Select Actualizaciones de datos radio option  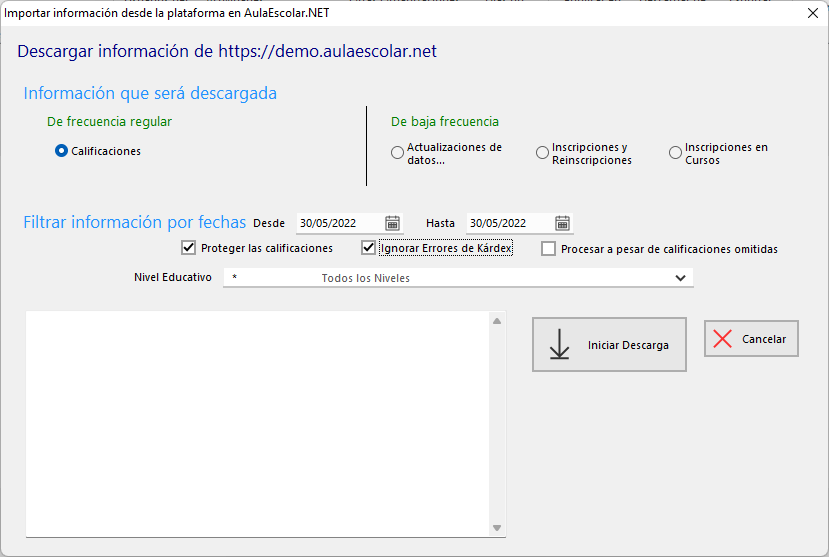pyautogui.click(x=398, y=153)
